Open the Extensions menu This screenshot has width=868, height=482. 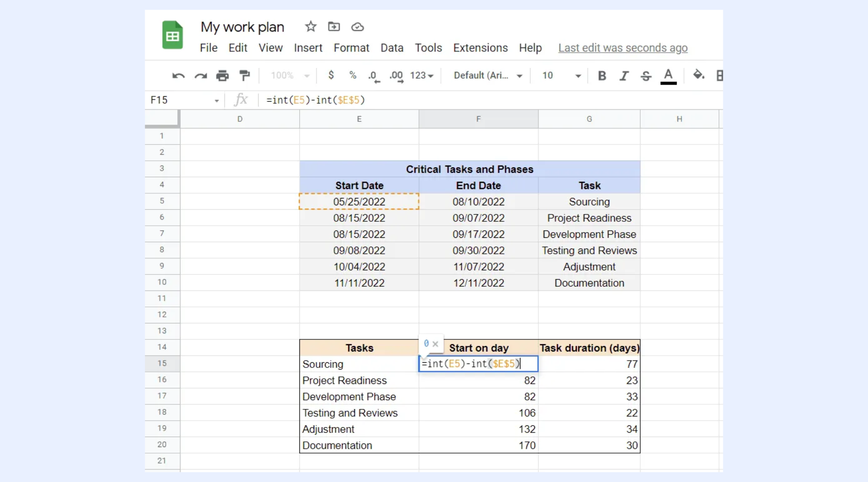(480, 48)
